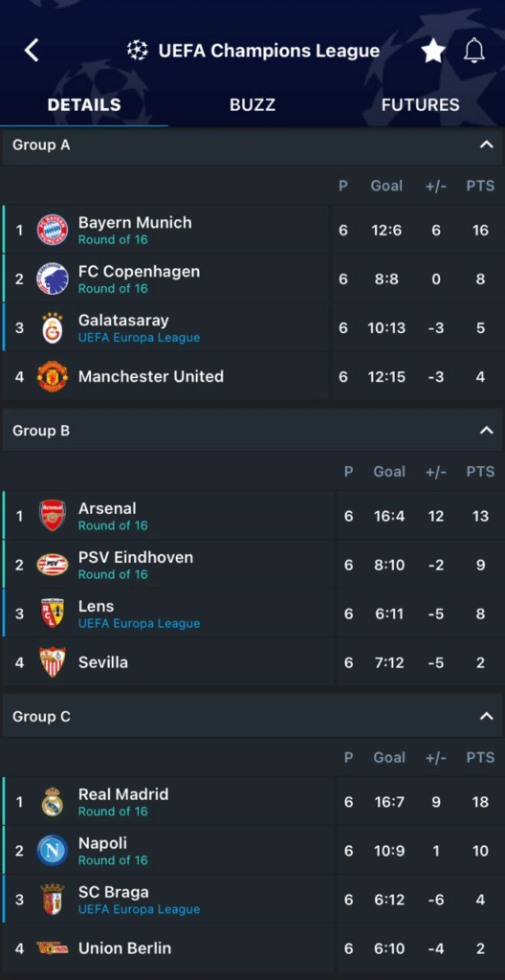This screenshot has width=505, height=980.
Task: Tap the back arrow icon
Action: pyautogui.click(x=32, y=50)
